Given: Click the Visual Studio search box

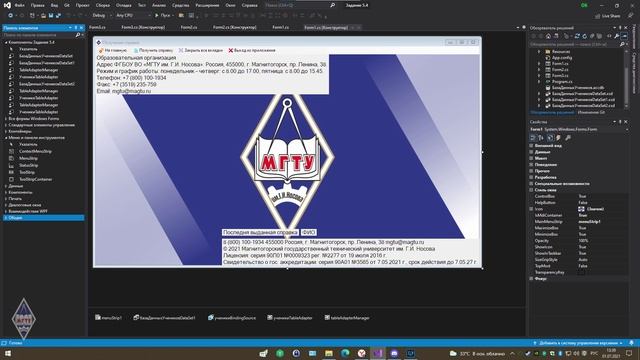Looking at the screenshot, I should (x=300, y=5).
